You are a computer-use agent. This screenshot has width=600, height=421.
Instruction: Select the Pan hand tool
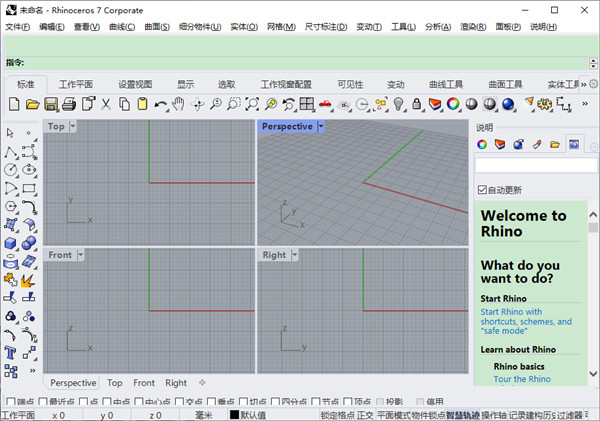pos(178,104)
